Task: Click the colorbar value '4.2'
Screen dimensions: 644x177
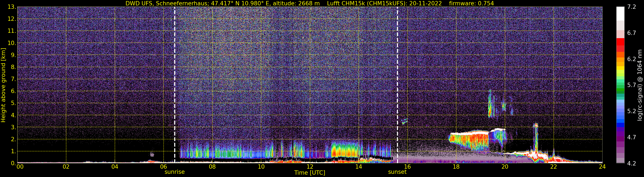Action: pyautogui.click(x=632, y=163)
